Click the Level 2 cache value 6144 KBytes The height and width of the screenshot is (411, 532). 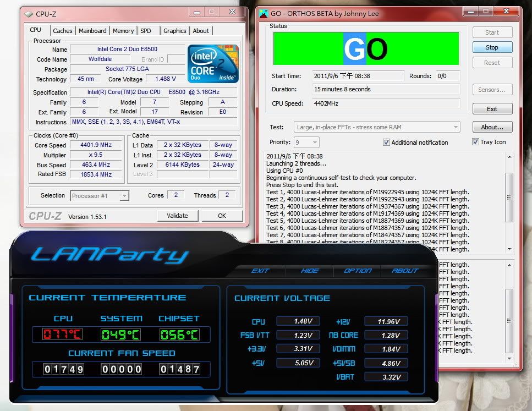pos(183,165)
